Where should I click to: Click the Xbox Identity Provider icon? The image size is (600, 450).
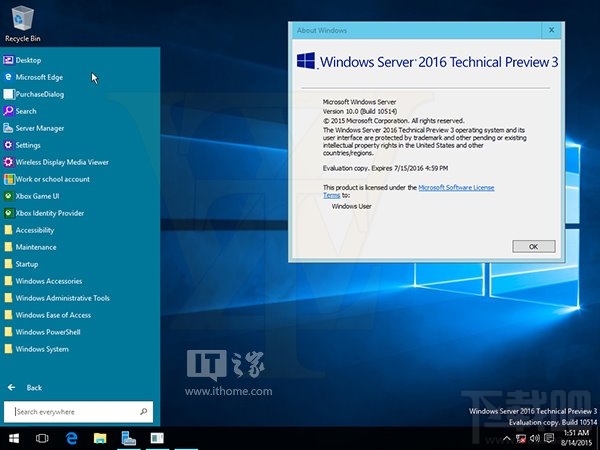[x=8, y=213]
